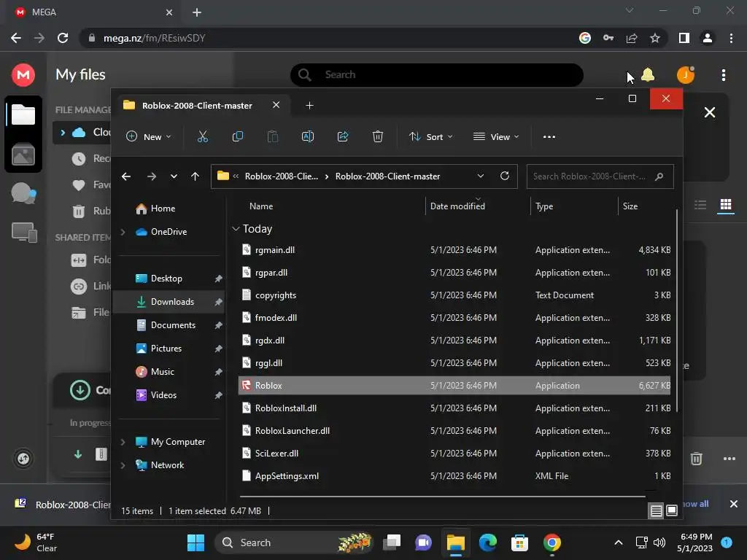Open Microsoft Edge from taskbar
The height and width of the screenshot is (560, 747).
click(487, 542)
